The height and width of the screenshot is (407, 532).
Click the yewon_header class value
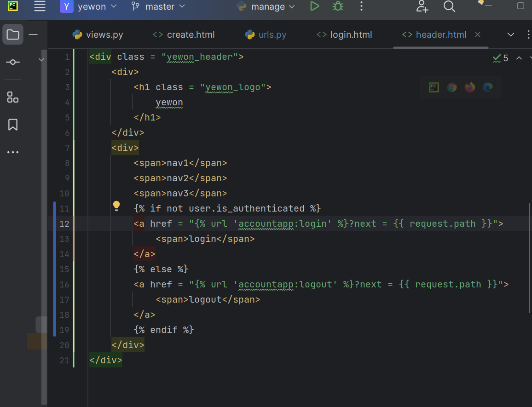[x=200, y=57]
